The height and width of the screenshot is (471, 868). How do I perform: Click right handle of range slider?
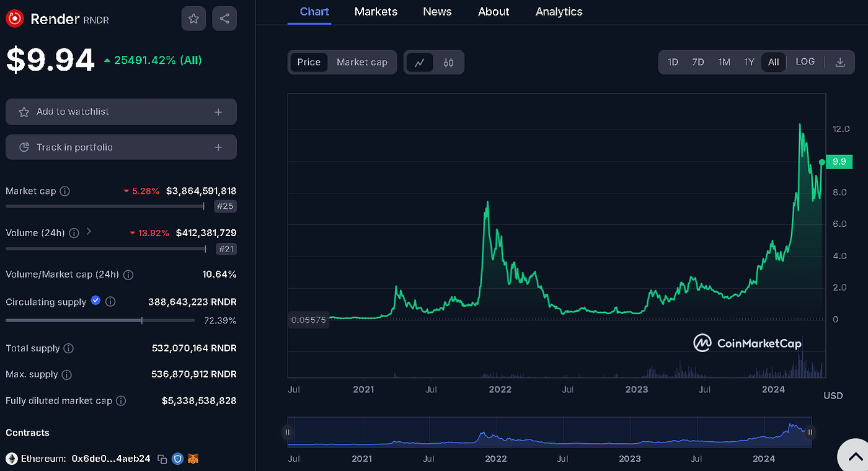point(810,433)
